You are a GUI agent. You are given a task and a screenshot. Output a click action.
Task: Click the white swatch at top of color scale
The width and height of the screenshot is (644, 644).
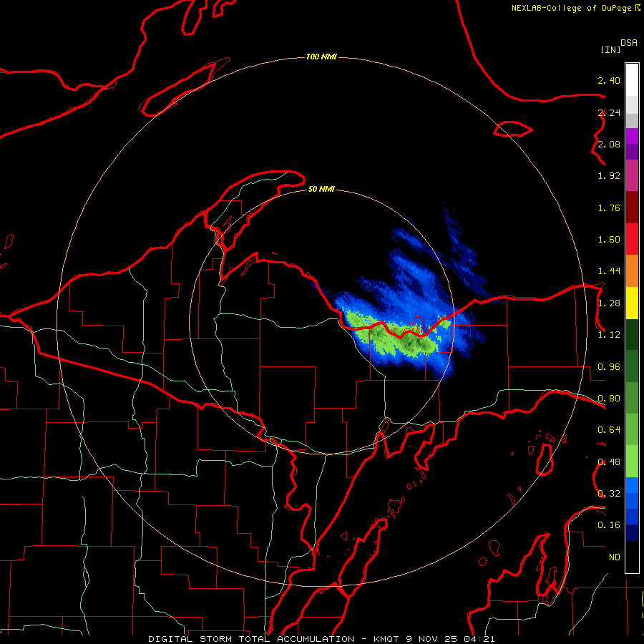(x=632, y=80)
